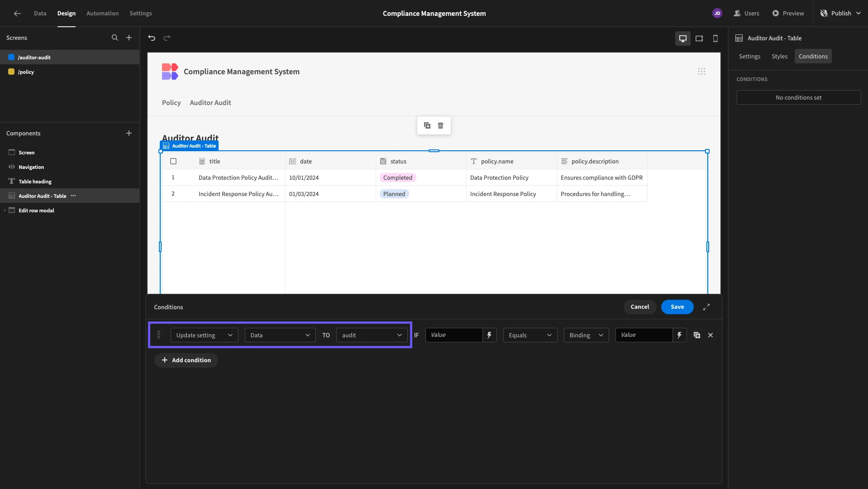The image size is (868, 489).
Task: Open the Users button
Action: 746,13
